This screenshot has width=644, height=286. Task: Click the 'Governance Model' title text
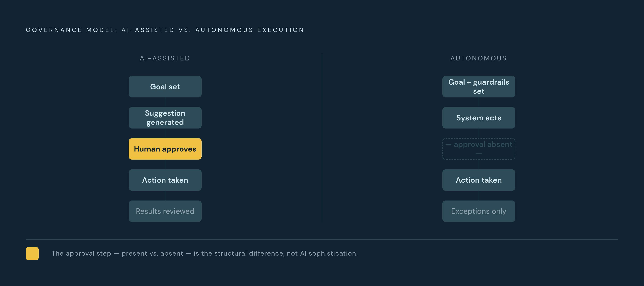(x=165, y=30)
